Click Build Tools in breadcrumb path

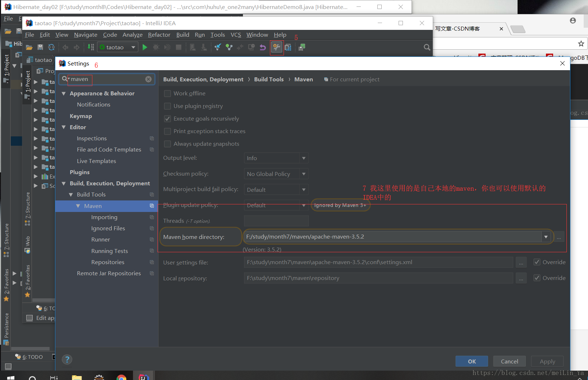click(269, 80)
